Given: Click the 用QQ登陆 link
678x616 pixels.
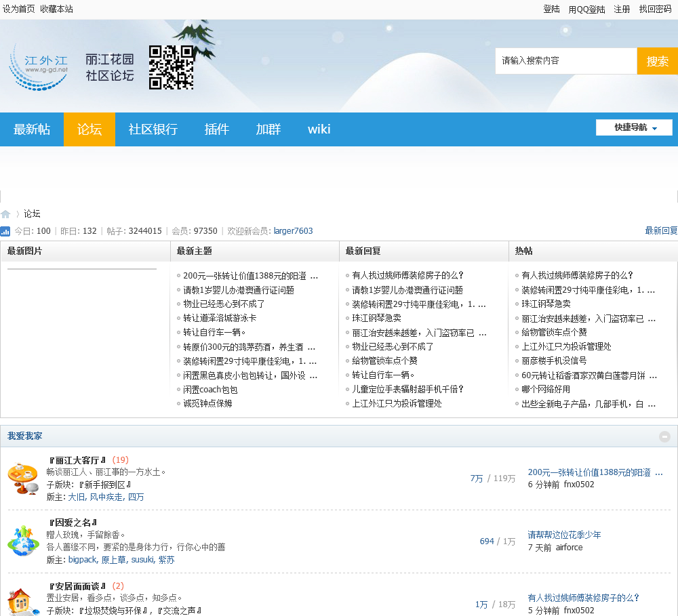Looking at the screenshot, I should click(586, 9).
